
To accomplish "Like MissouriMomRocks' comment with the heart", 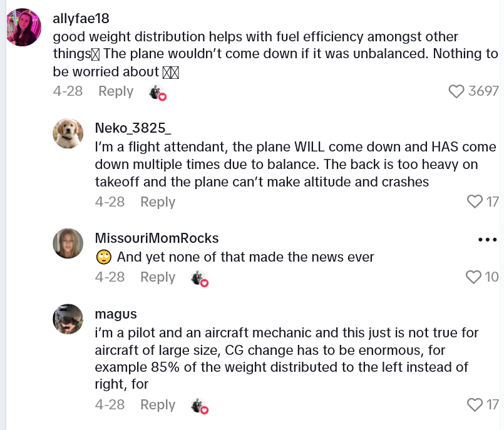I will point(474,277).
